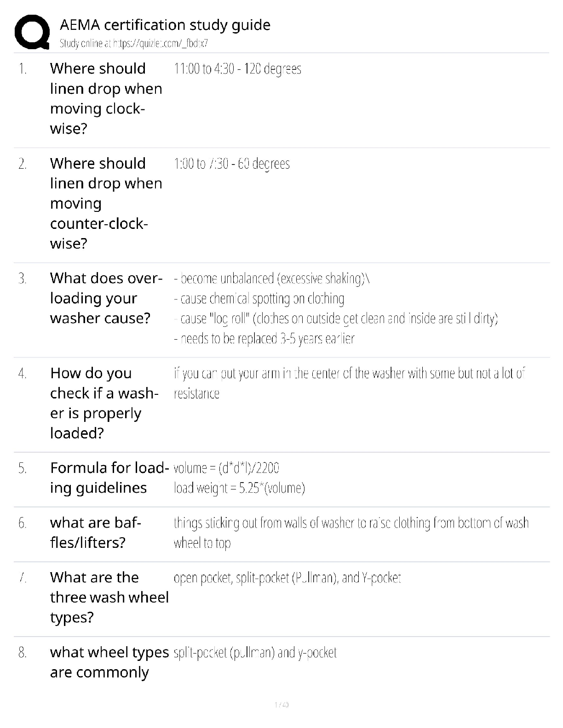
Task: Select the question on checking proper washer loading
Action: pyautogui.click(x=104, y=403)
